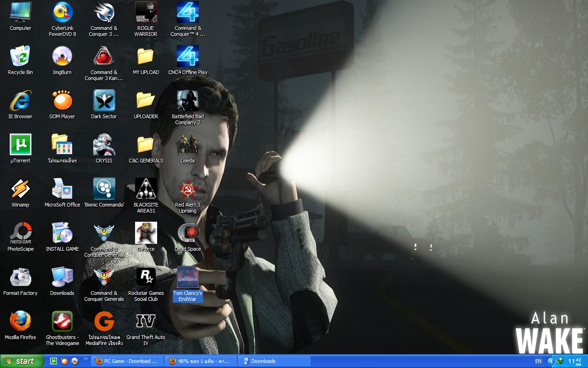Select the Rockstar Games Social Club icon

pos(146,284)
